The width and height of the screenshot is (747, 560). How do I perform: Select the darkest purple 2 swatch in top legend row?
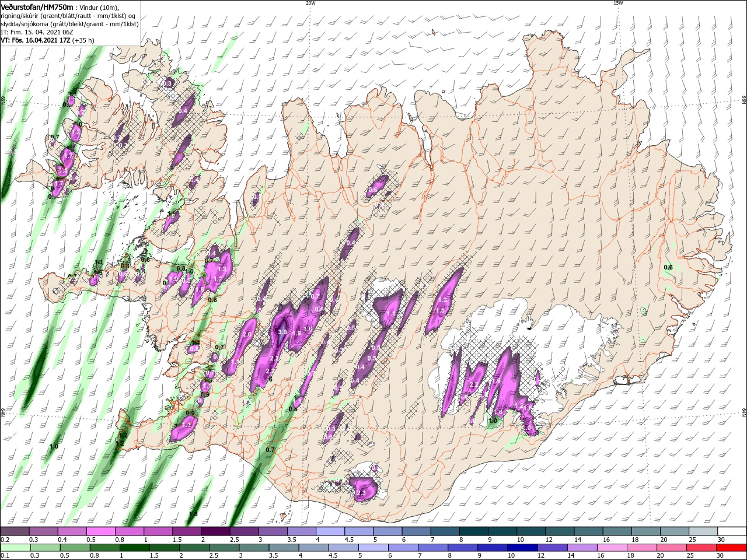(215, 531)
